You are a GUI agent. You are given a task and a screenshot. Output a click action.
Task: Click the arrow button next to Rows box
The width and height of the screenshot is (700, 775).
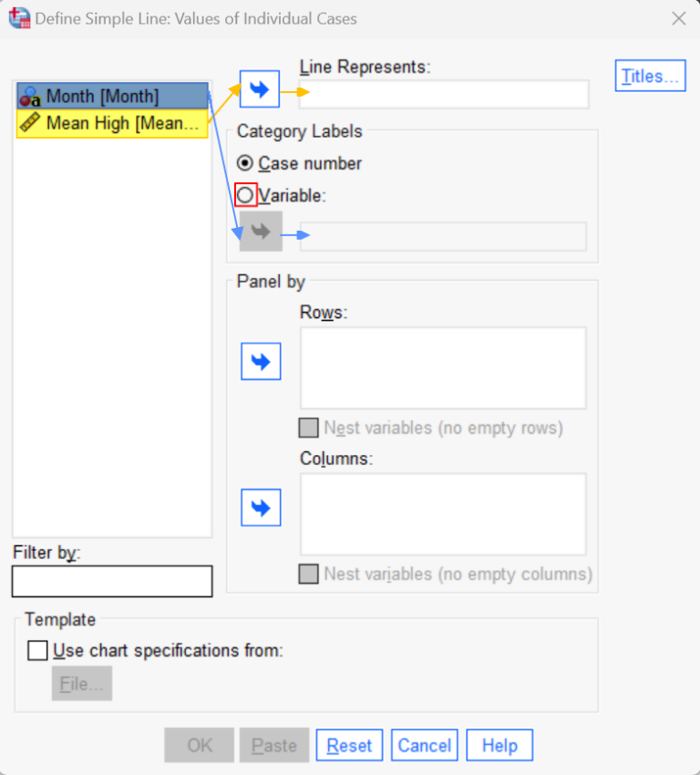[x=261, y=362]
